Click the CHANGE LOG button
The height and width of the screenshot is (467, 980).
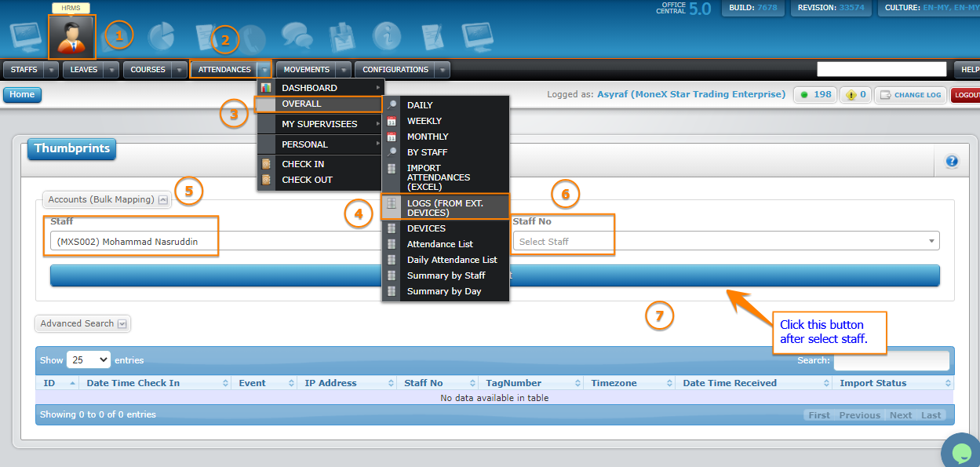pyautogui.click(x=910, y=95)
